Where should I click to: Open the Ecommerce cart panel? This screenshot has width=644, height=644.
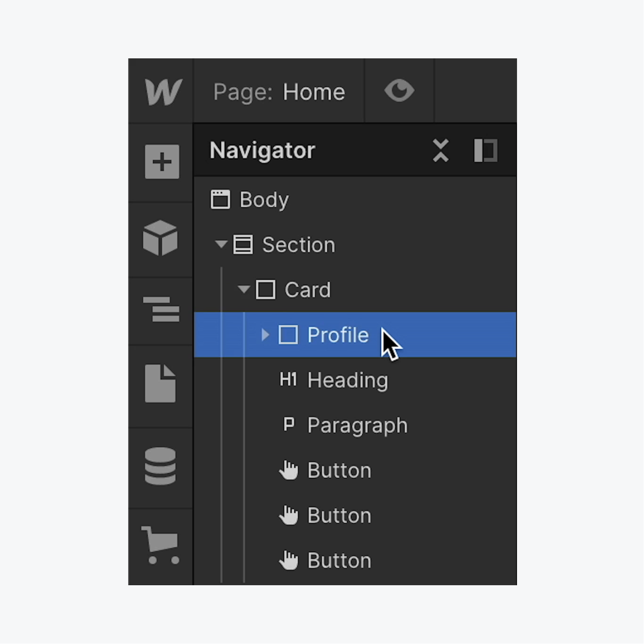click(160, 545)
